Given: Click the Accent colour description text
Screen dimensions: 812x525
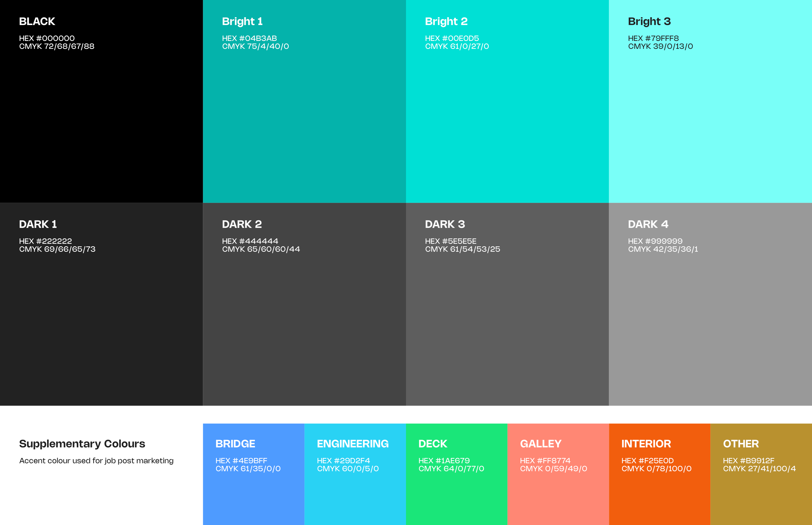Looking at the screenshot, I should point(96,460).
